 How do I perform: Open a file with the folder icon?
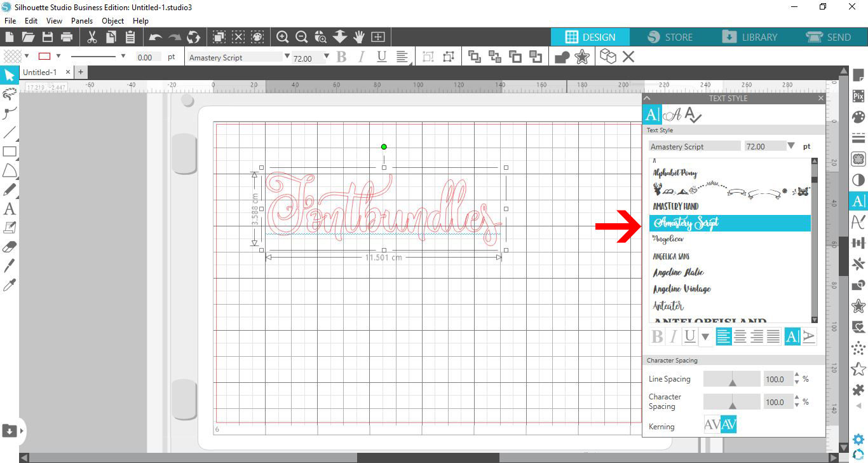(x=28, y=37)
